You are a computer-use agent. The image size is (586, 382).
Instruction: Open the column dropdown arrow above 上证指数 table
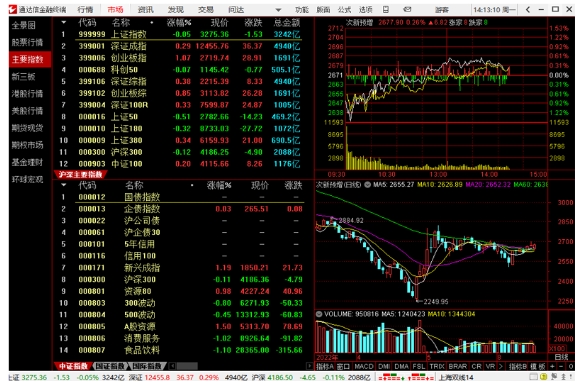tap(64, 22)
